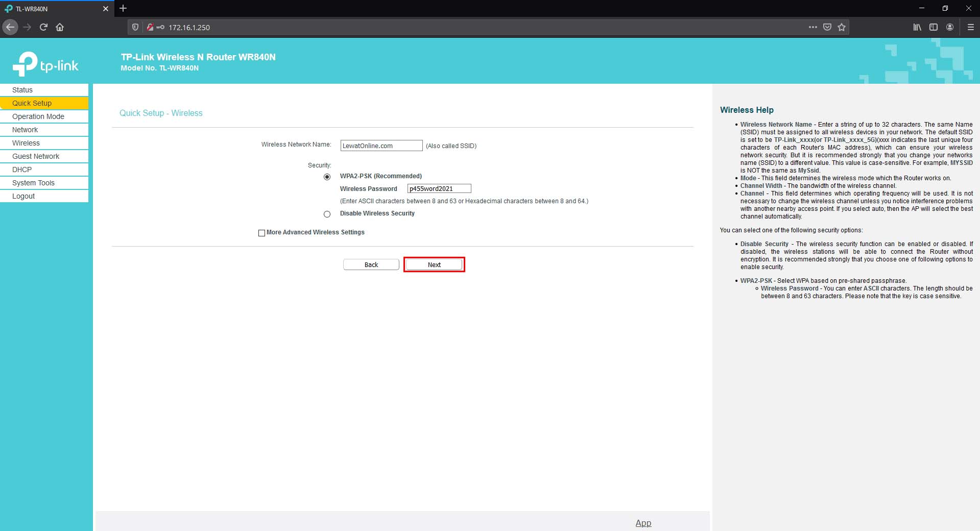Open the browser home page
980x531 pixels.
[60, 27]
